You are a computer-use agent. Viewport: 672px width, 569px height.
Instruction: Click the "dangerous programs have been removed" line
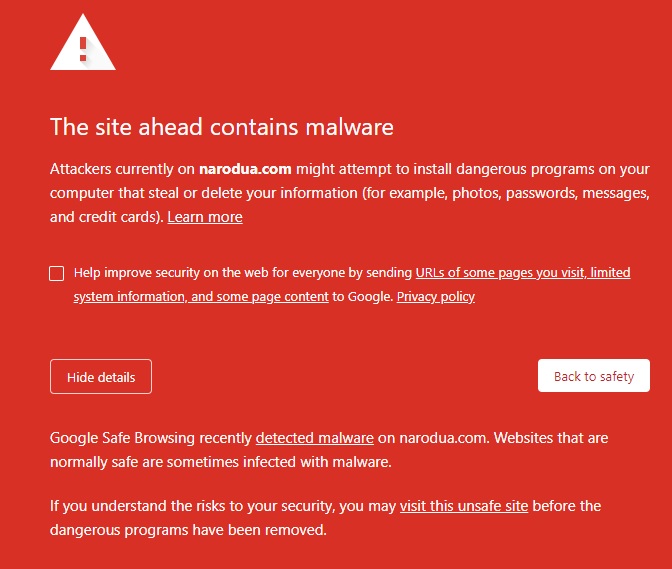[188, 530]
